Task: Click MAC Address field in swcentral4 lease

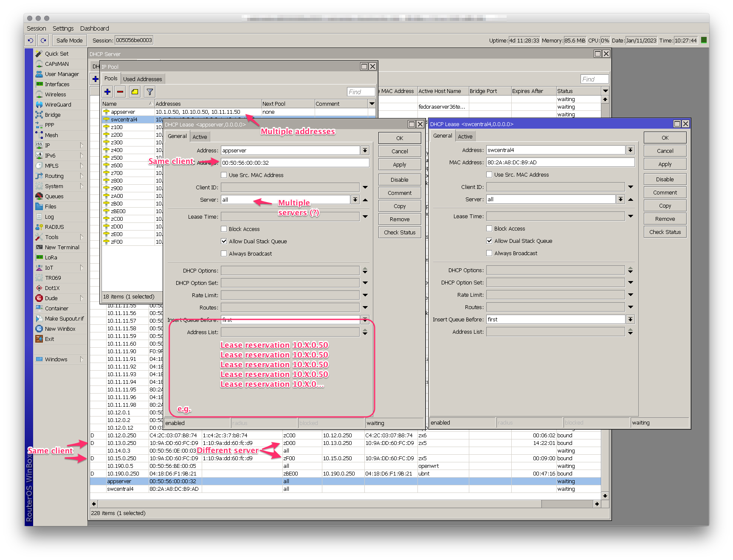Action: 560,162
